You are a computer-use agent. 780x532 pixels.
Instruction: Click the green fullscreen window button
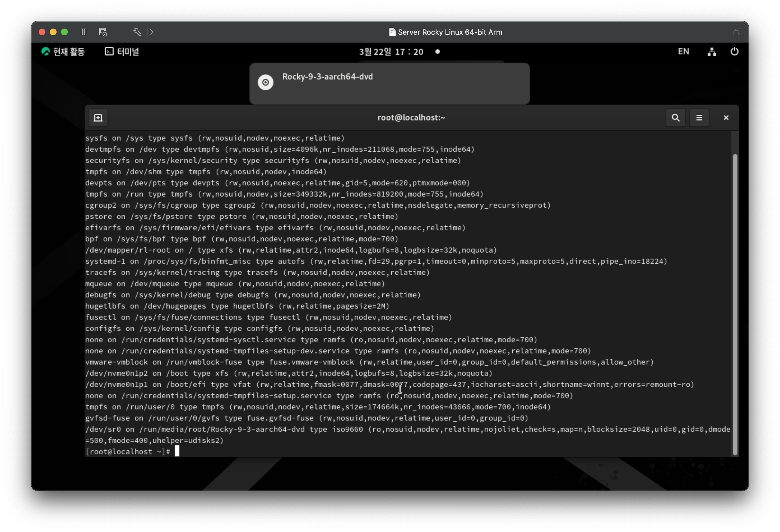(x=64, y=32)
